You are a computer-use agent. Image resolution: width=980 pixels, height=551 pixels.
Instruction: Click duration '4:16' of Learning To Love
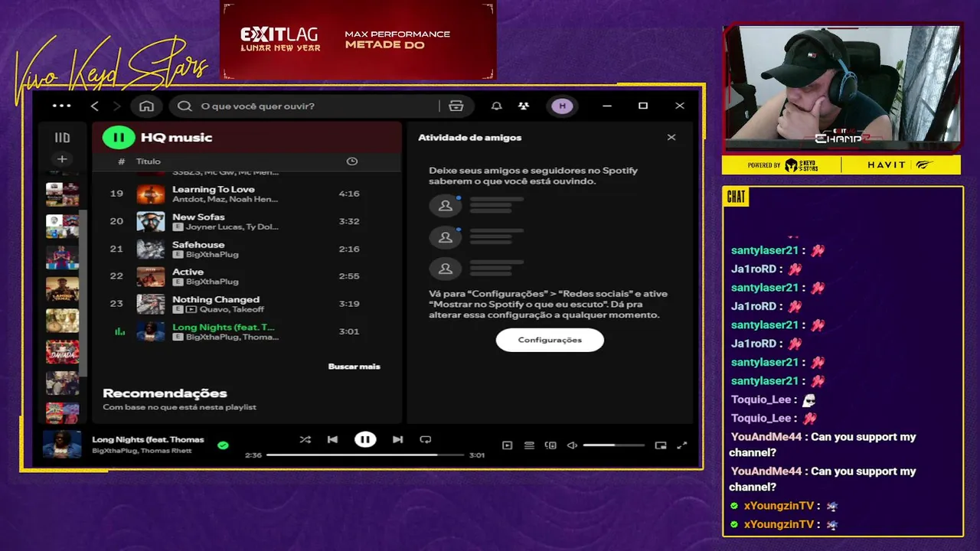349,194
